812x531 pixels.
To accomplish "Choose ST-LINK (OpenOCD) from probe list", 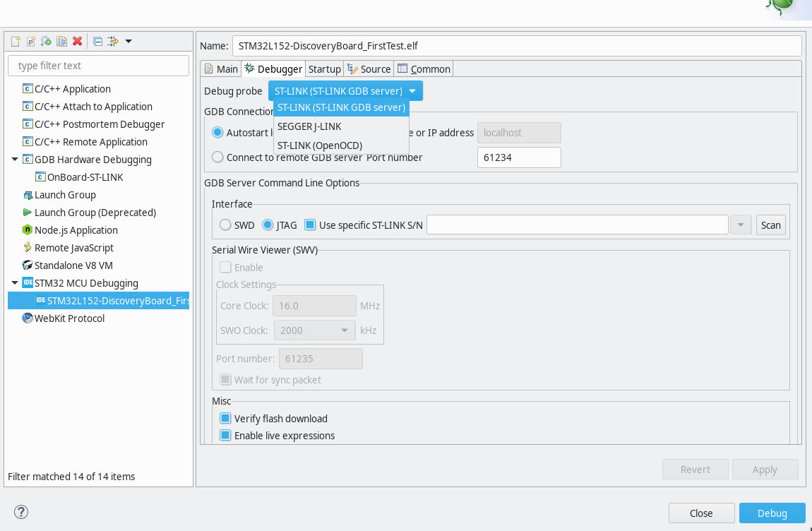I will point(341,145).
